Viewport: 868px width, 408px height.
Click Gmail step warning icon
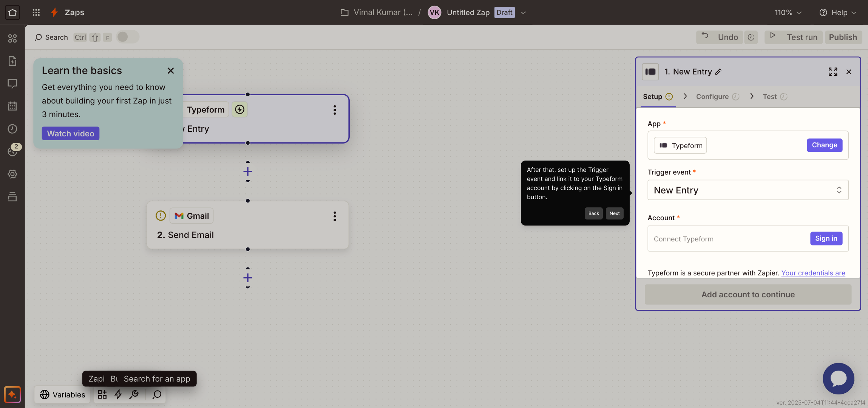161,216
